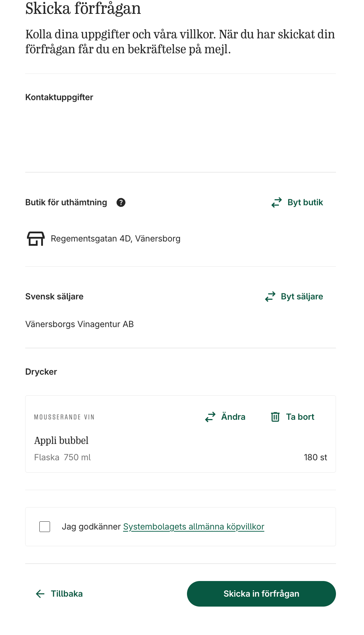
Task: Click the storefront icon beside the address
Action: 36,239
